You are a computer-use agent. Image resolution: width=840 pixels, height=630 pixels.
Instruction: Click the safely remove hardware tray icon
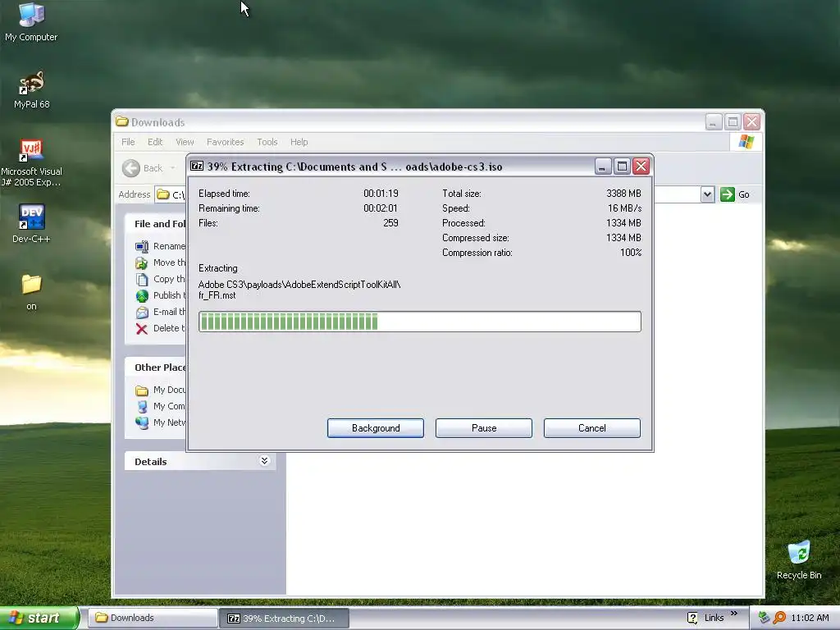pyautogui.click(x=764, y=618)
